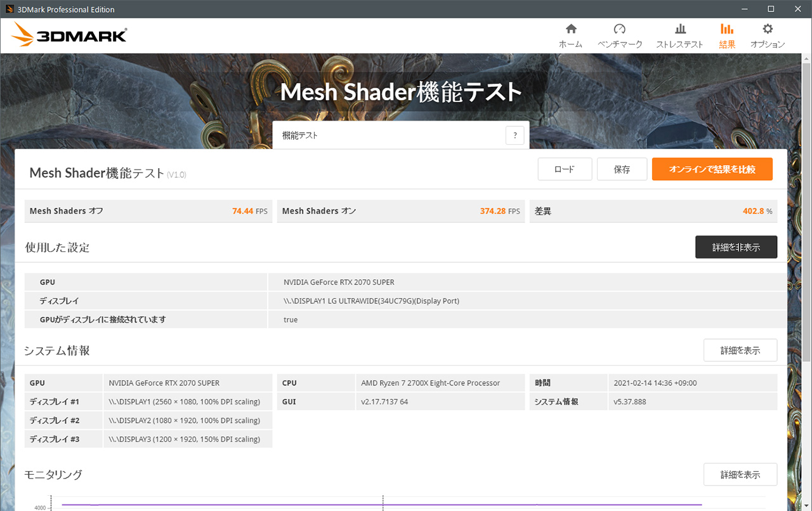Click the purple monitoring graph line
This screenshot has height=511, width=812.
(x=381, y=505)
